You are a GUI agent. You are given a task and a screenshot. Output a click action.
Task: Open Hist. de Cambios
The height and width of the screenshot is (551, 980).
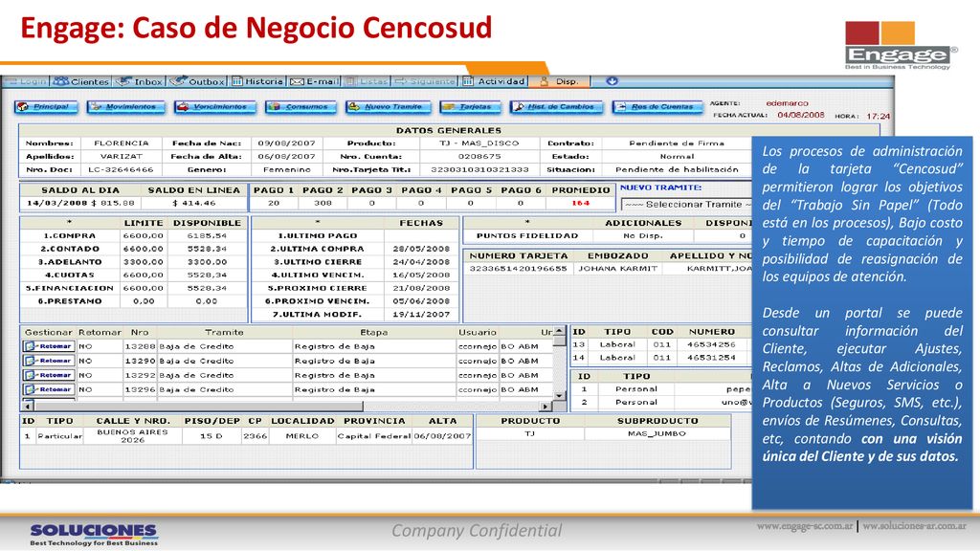click(x=556, y=107)
